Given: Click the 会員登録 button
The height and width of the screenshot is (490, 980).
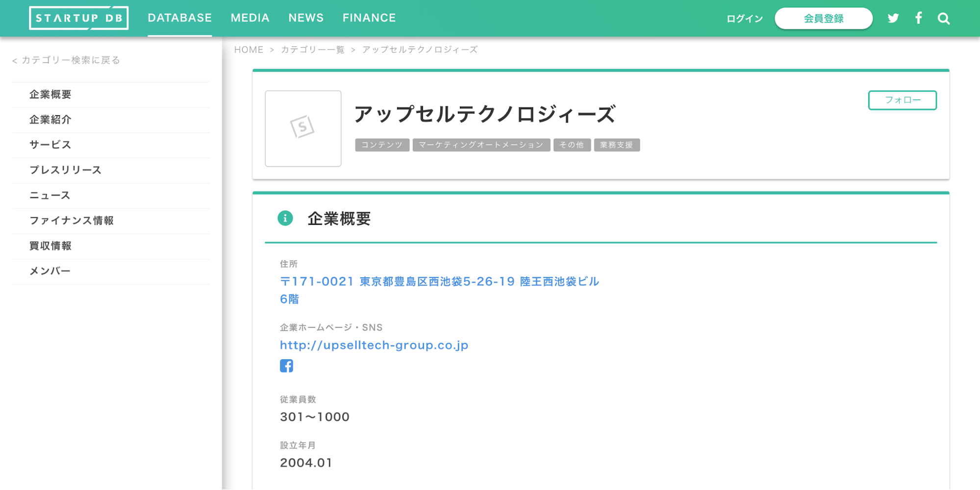Looking at the screenshot, I should (x=824, y=19).
